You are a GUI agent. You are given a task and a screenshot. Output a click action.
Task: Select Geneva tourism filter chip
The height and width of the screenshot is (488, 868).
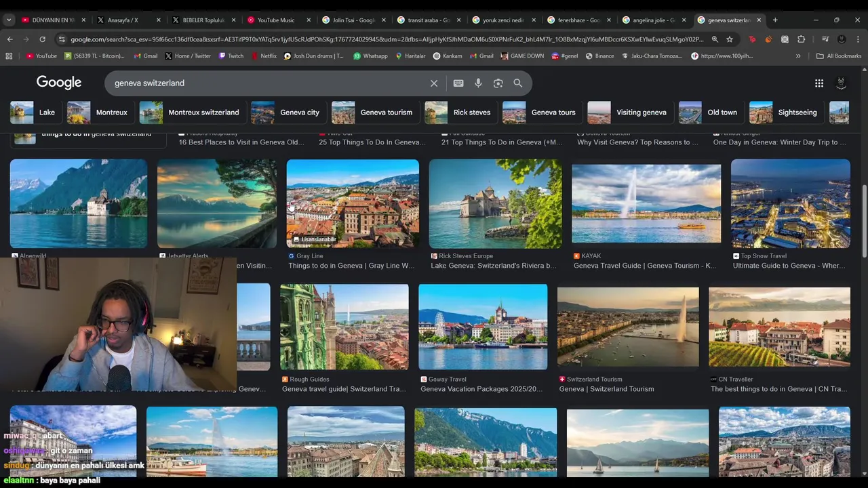coord(374,113)
